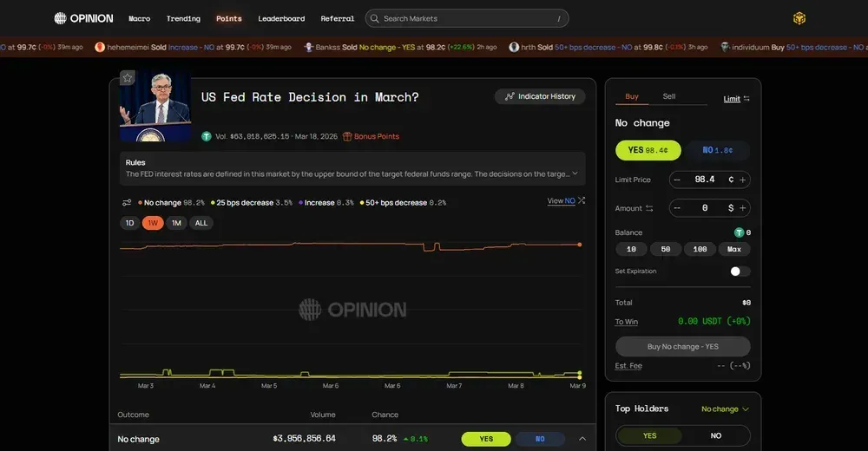
Task: Open the Trending nav item
Action: point(183,18)
